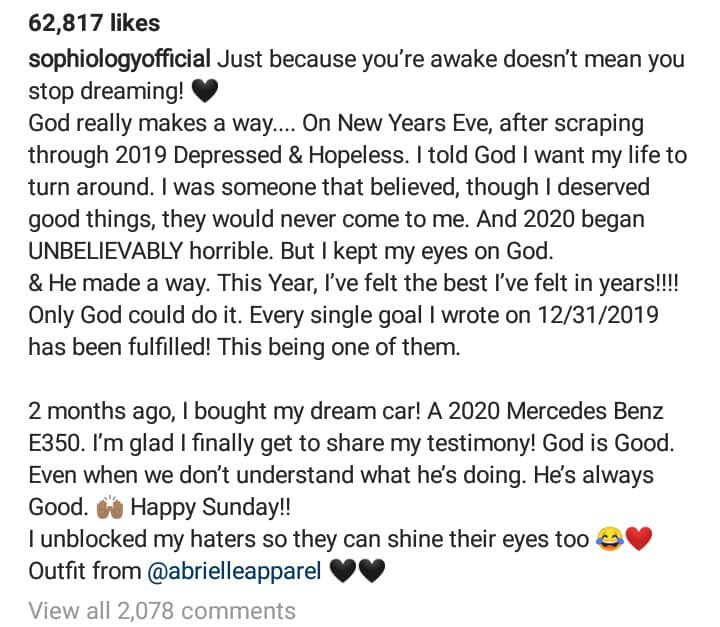Click the red heart emoji
The height and width of the screenshot is (627, 720).
[638, 541]
